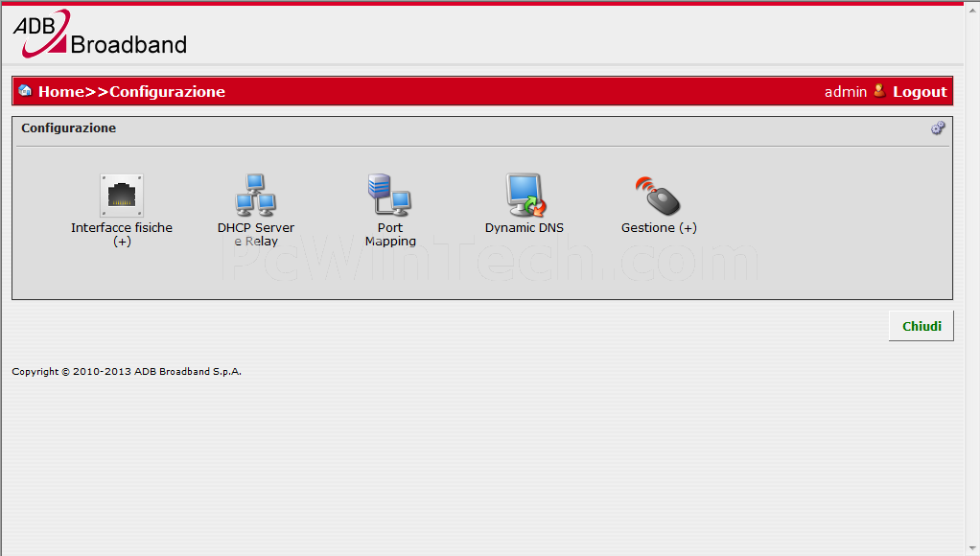The height and width of the screenshot is (556, 980).
Task: Click the scrollbar down arrow
Action: pyautogui.click(x=972, y=548)
